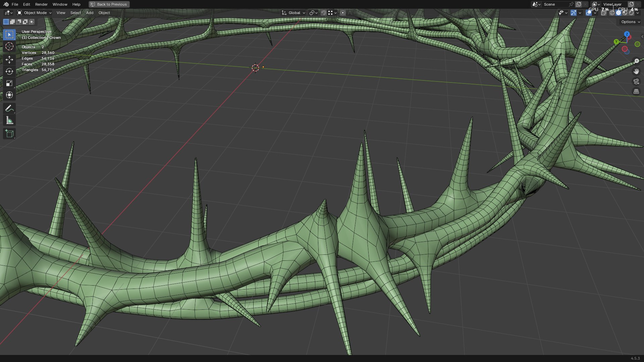Open the File menu
Viewport: 644px width, 362px height.
pos(15,4)
